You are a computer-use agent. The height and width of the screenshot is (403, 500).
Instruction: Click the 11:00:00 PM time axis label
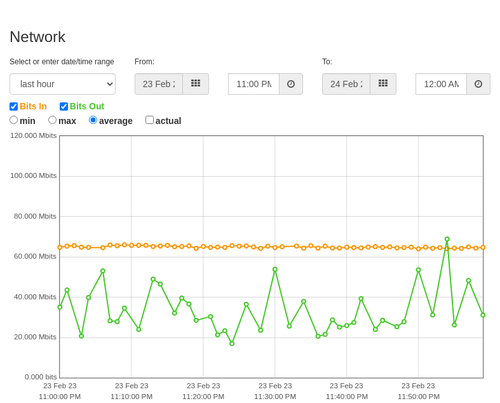pyautogui.click(x=60, y=397)
